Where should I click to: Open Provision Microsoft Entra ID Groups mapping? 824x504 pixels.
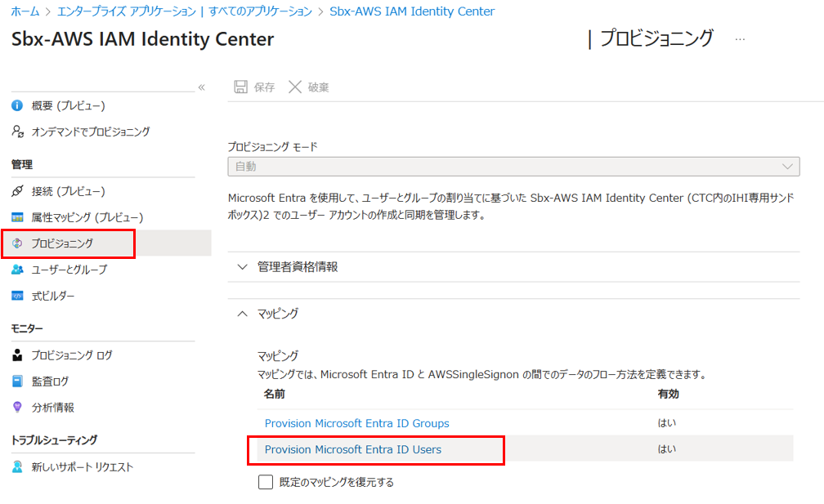(x=356, y=423)
